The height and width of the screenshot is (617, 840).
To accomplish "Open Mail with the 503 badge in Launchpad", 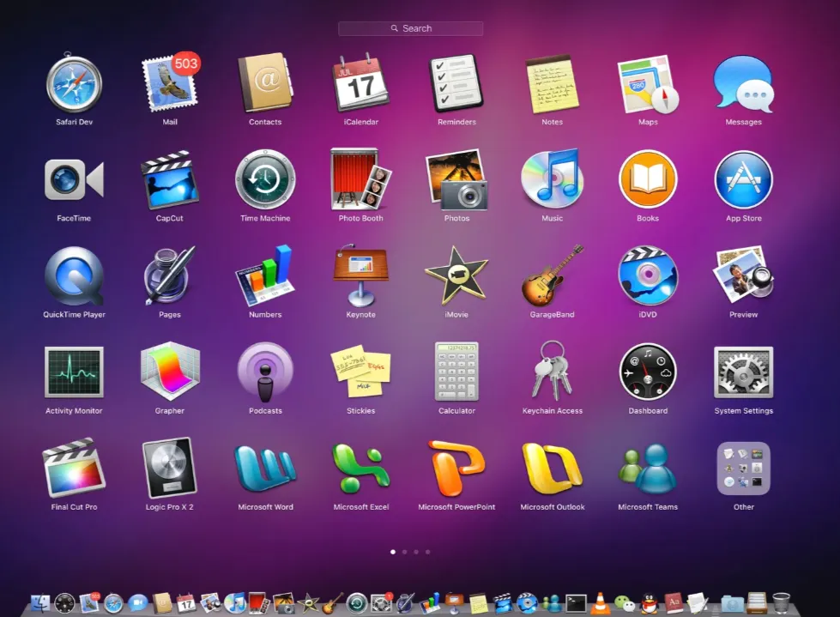I will point(170,83).
